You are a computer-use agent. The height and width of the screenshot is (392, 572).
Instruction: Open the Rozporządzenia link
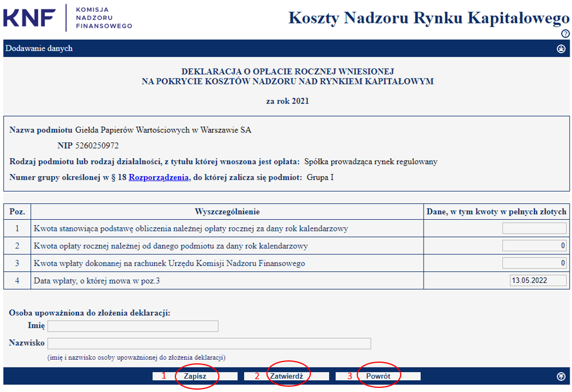(158, 177)
